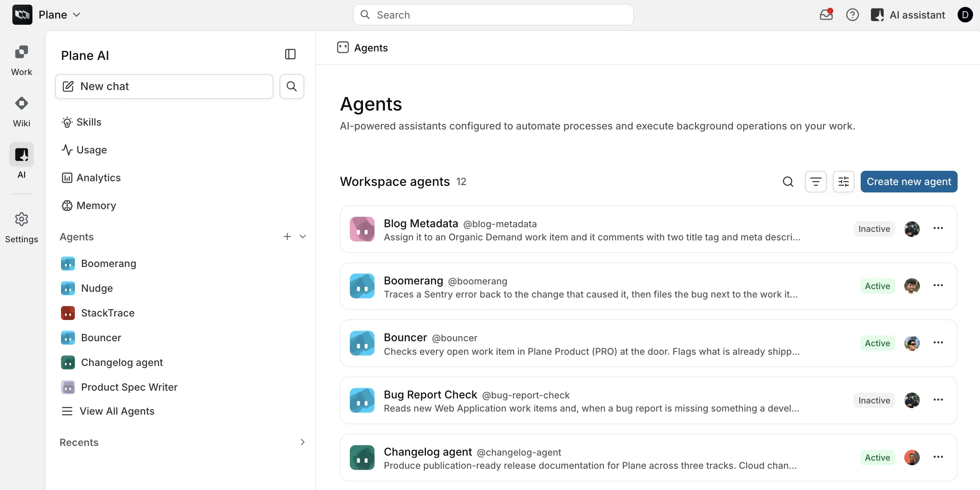Collapse the Plane AI sidebar panel
The image size is (980, 490).
[x=290, y=54]
